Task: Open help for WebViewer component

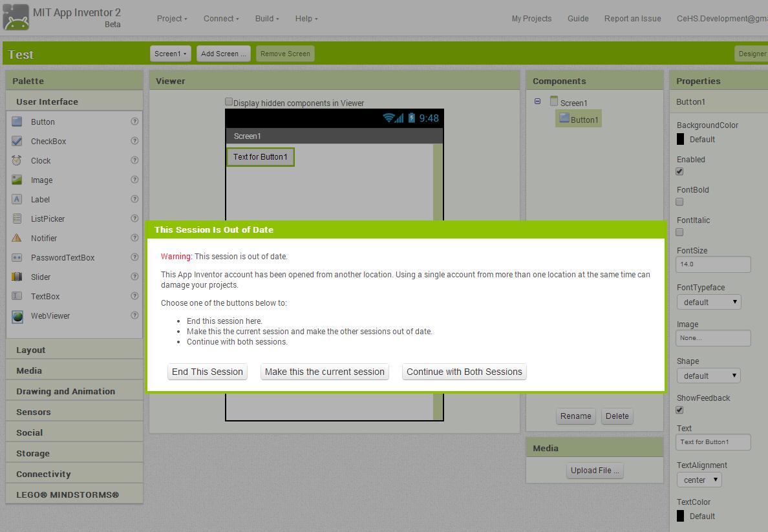Action: pyautogui.click(x=134, y=315)
